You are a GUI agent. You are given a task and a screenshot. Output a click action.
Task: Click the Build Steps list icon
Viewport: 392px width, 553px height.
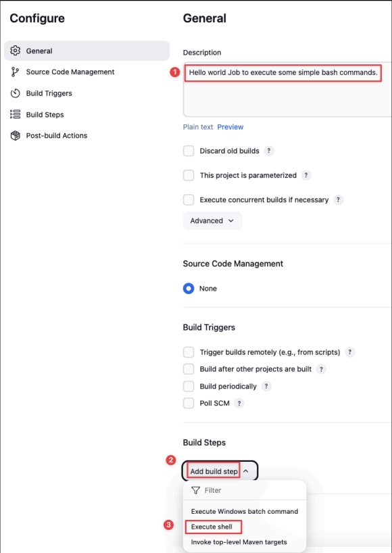click(15, 114)
